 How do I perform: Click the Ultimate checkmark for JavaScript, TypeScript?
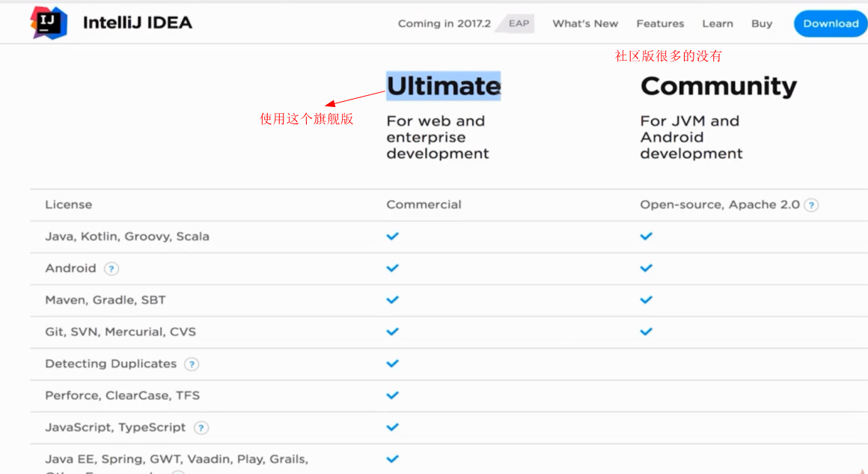coord(393,427)
